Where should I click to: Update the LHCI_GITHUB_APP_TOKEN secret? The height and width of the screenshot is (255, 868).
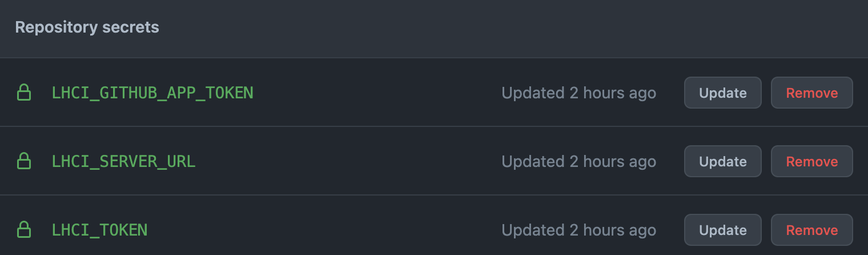(x=722, y=93)
